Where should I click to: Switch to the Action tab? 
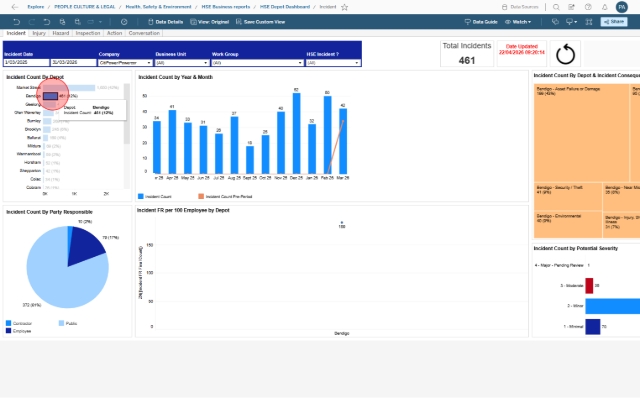(114, 33)
